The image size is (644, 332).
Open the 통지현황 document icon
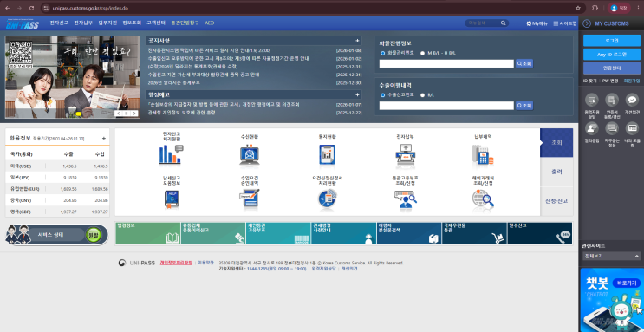point(328,154)
